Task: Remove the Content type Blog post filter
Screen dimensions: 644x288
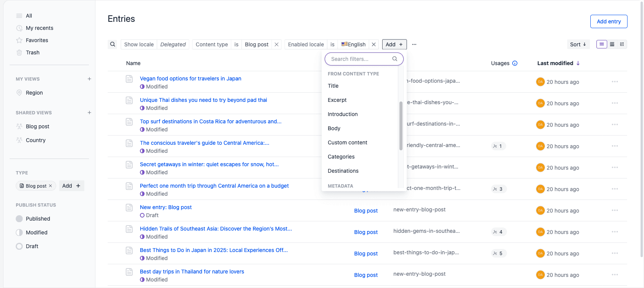Action: 276,44
